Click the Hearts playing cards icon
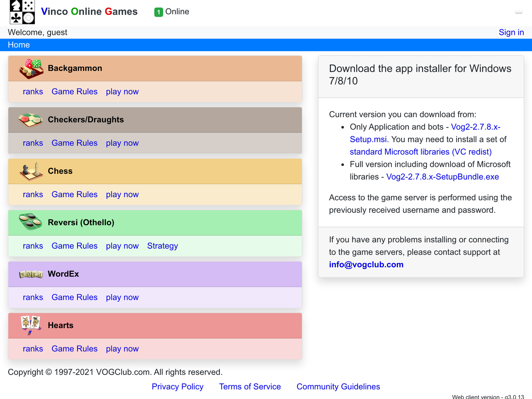Image resolution: width=532 pixels, height=399 pixels. pyautogui.click(x=31, y=325)
